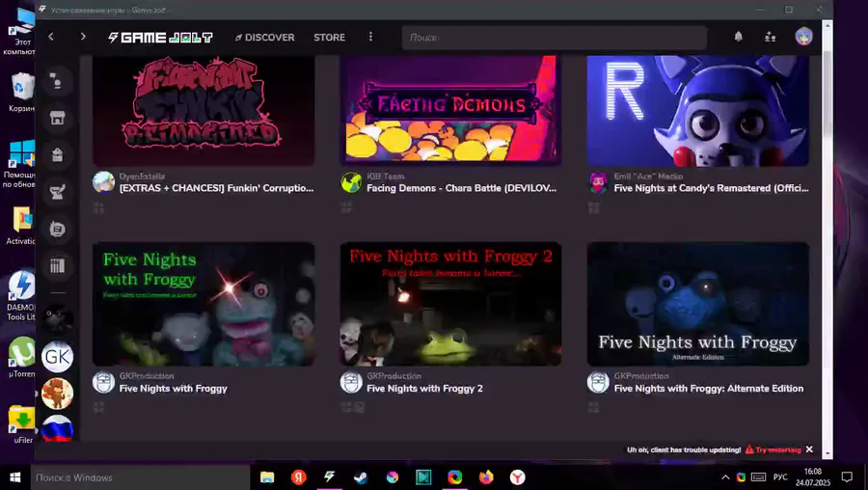The image size is (868, 490).
Task: Open the GK community in the sidebar
Action: [57, 357]
